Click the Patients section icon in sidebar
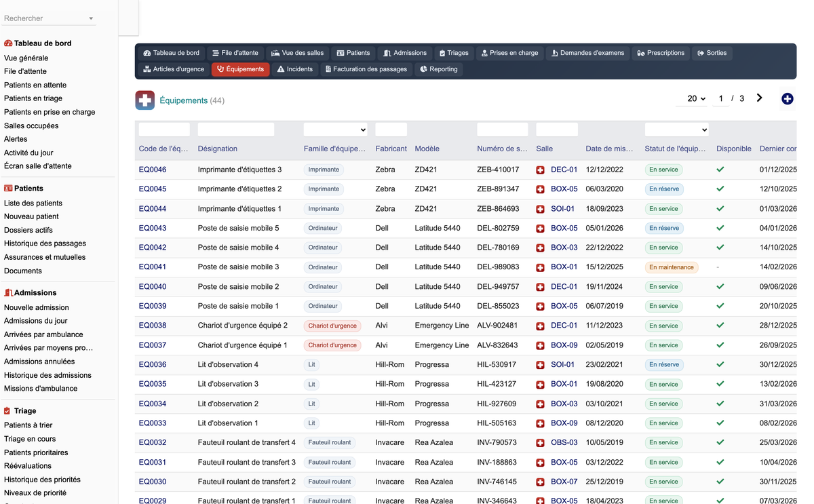The height and width of the screenshot is (504, 814). (x=8, y=189)
